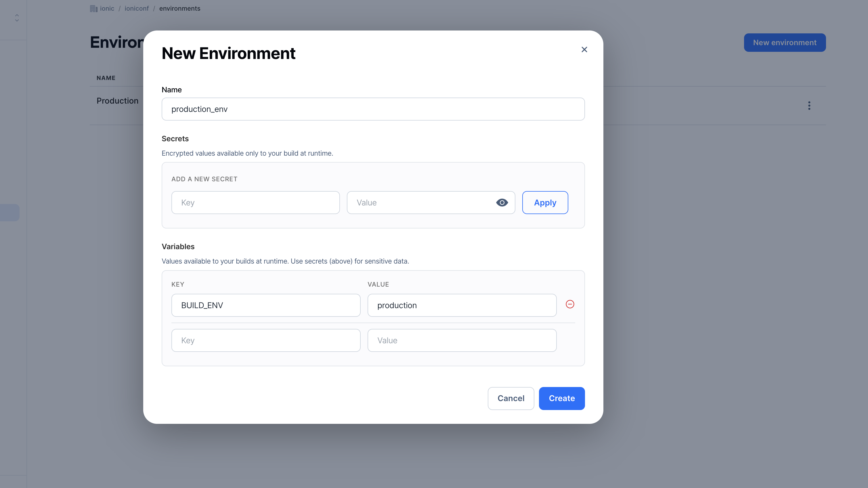This screenshot has width=868, height=488.
Task: Select the environments breadcrumb item
Action: coord(179,8)
